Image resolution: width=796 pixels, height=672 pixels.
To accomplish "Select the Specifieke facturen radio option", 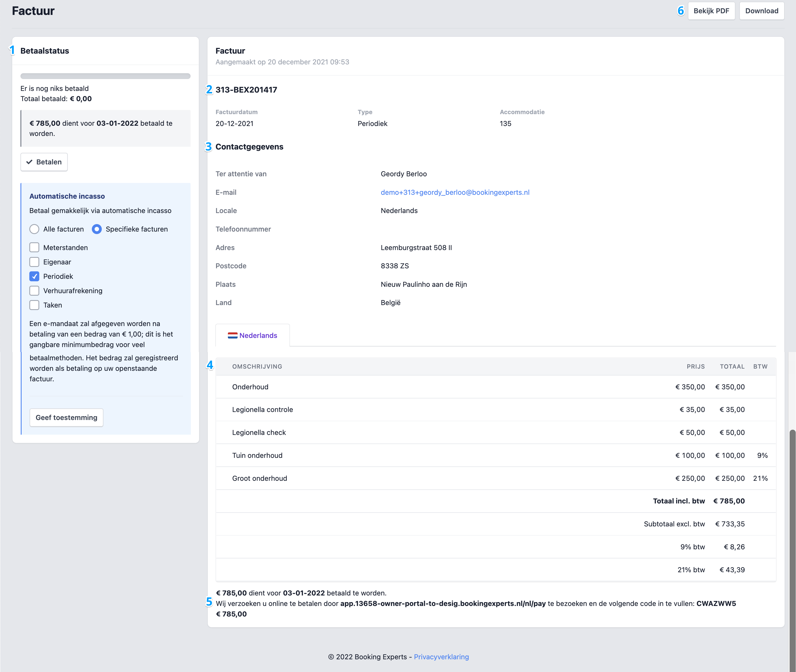I will 97,229.
